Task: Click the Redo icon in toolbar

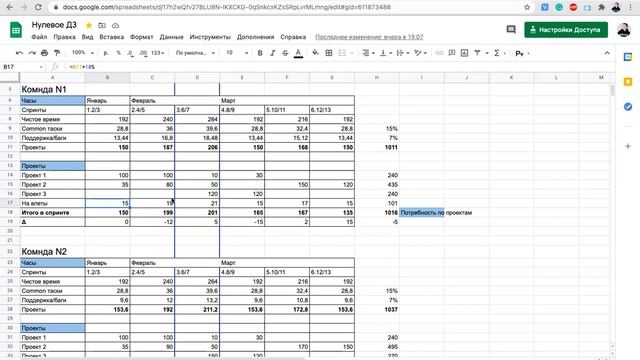Action: pyautogui.click(x=32, y=53)
